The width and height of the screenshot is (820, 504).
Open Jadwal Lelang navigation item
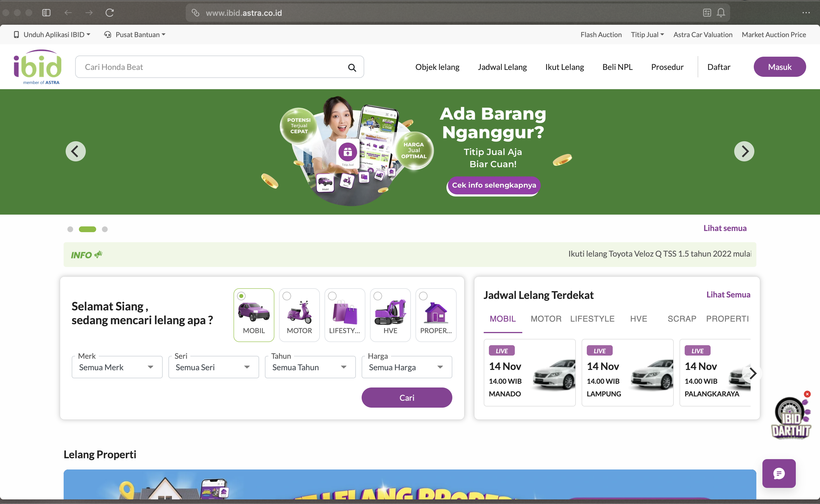(502, 67)
